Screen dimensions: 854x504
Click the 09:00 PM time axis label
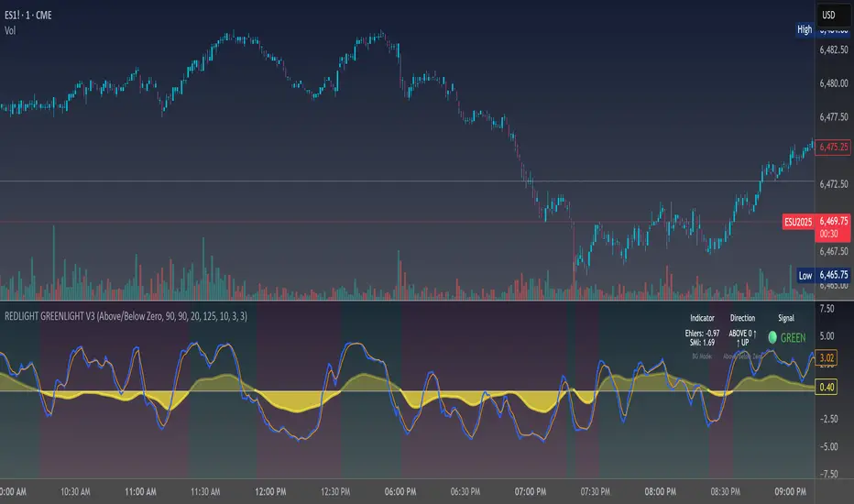pos(790,491)
